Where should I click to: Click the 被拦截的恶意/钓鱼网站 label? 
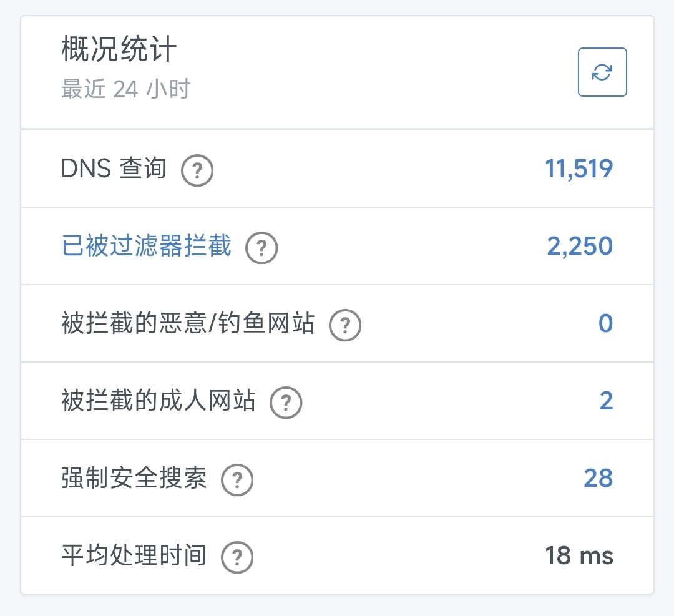click(x=188, y=323)
